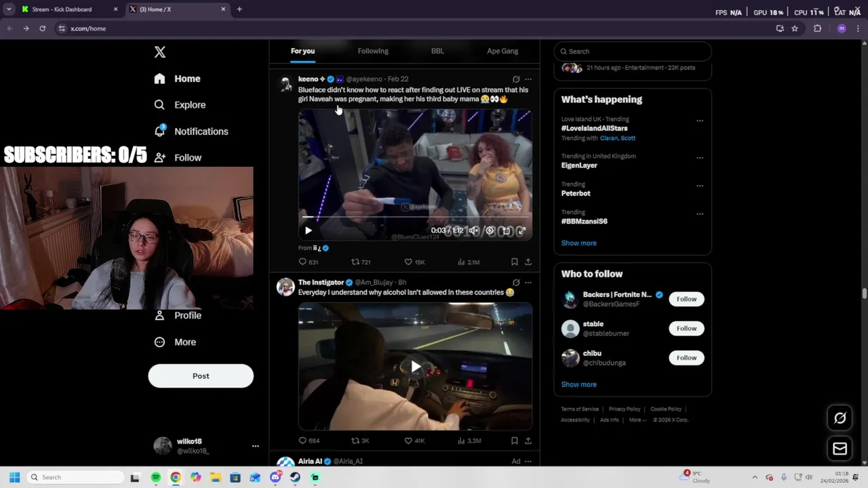
Task: Share The Instigator post
Action: point(528,441)
